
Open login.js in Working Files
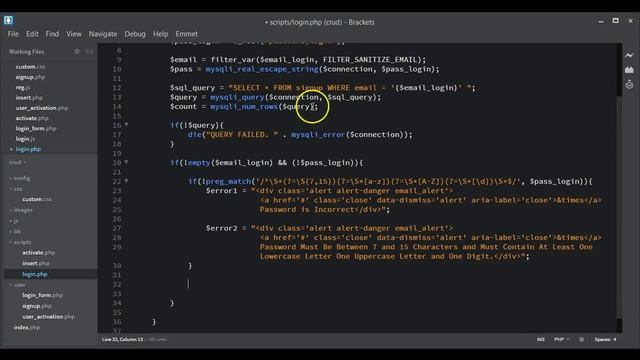25,139
